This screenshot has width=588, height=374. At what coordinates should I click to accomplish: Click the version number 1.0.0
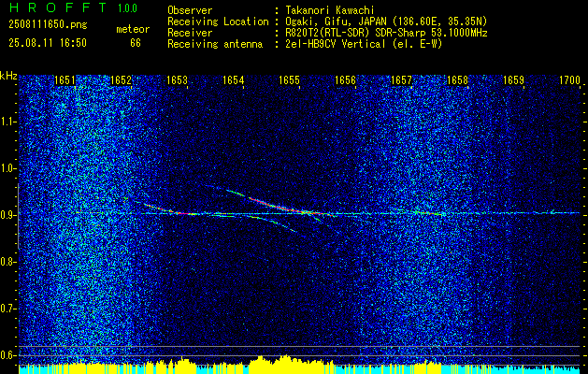tap(127, 7)
